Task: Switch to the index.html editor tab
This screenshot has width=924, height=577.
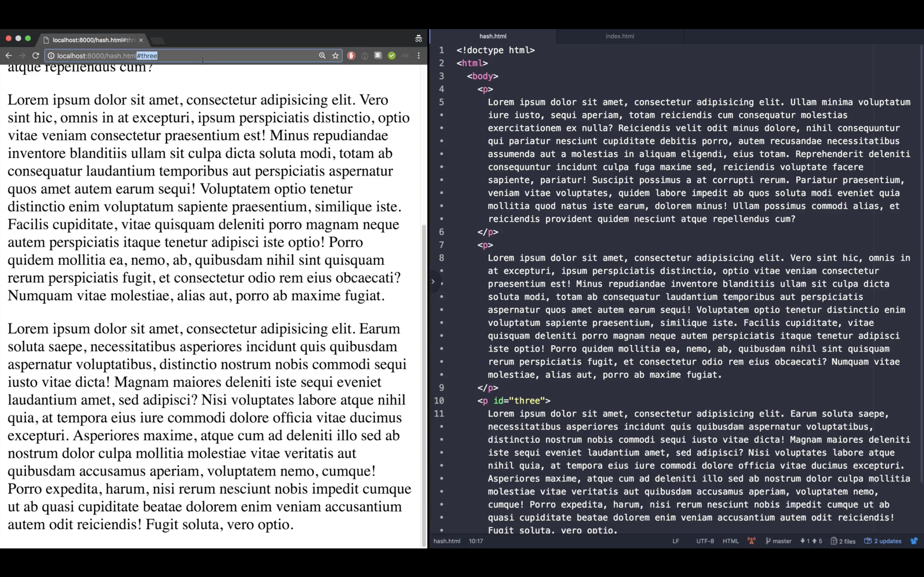Action: click(x=619, y=36)
